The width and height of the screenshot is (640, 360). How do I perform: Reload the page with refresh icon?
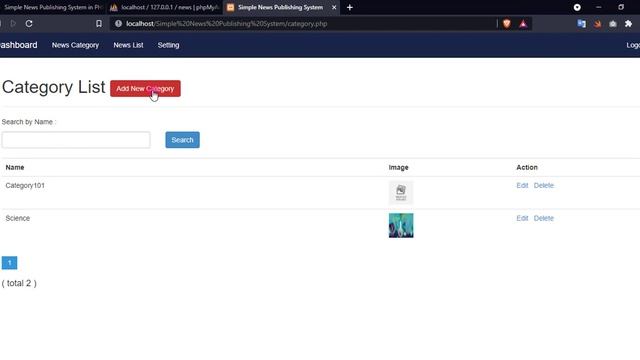tap(29, 24)
